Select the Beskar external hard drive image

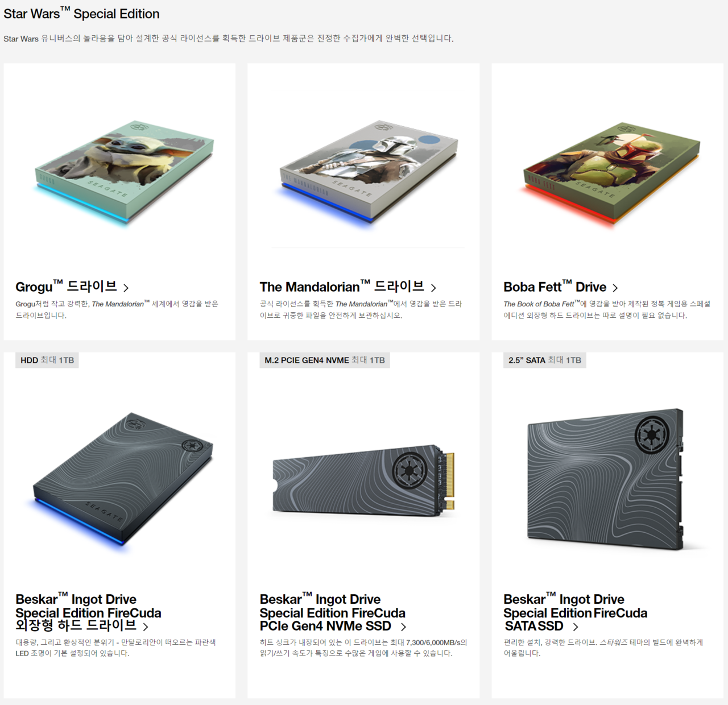click(122, 479)
